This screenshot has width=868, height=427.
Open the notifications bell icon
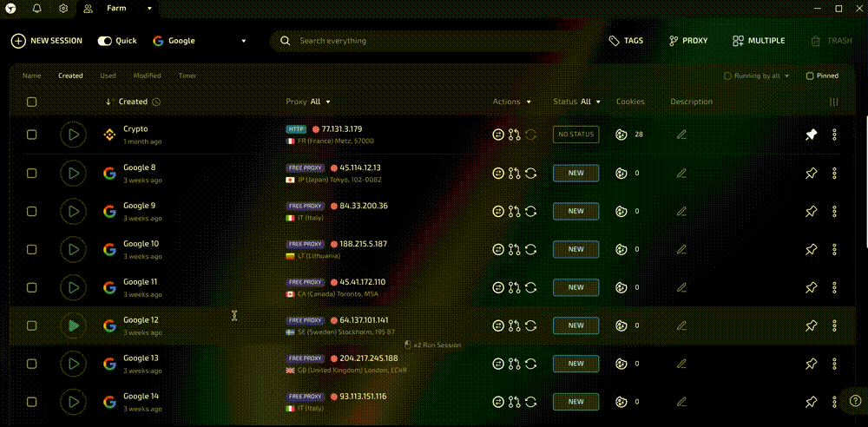36,9
